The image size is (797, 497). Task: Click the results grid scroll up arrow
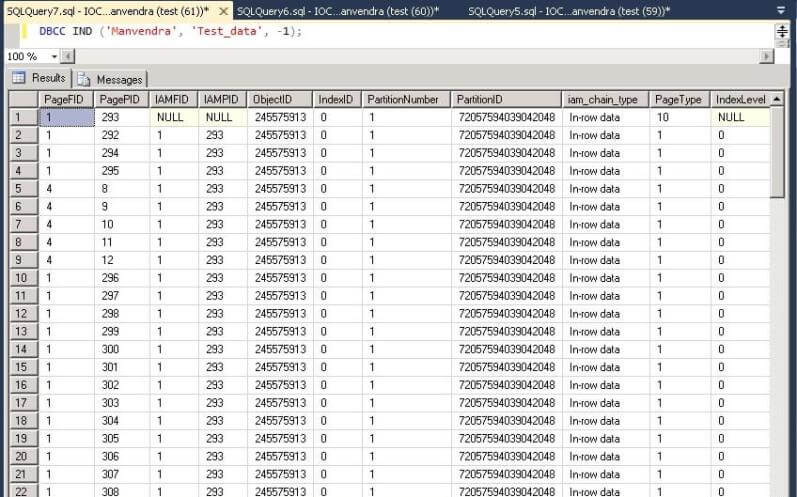[x=777, y=100]
